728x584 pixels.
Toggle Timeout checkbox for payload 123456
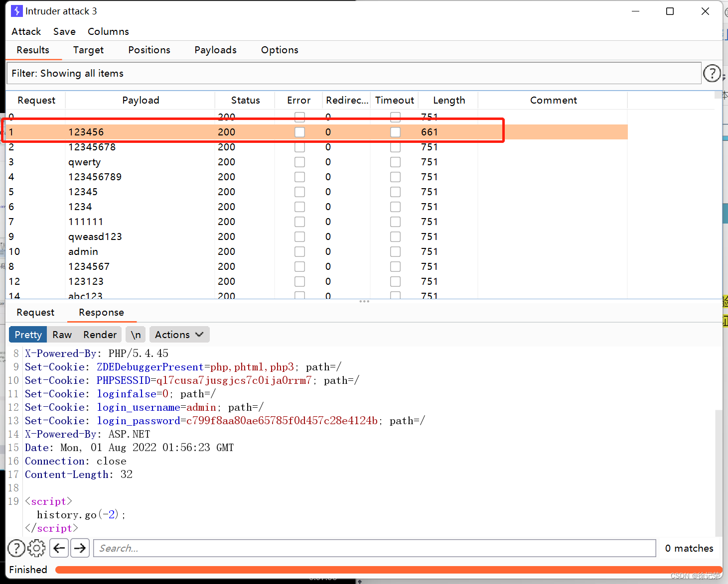395,132
